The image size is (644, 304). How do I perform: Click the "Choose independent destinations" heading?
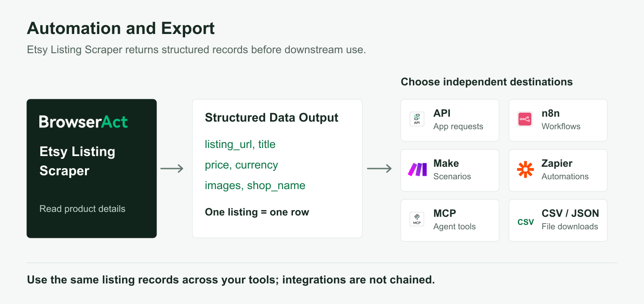(487, 82)
